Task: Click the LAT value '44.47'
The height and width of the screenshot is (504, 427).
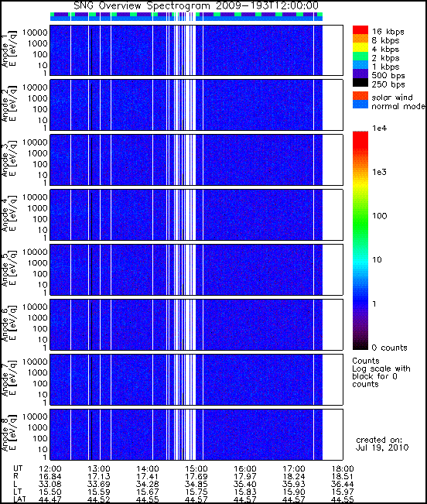Action: pos(50,499)
